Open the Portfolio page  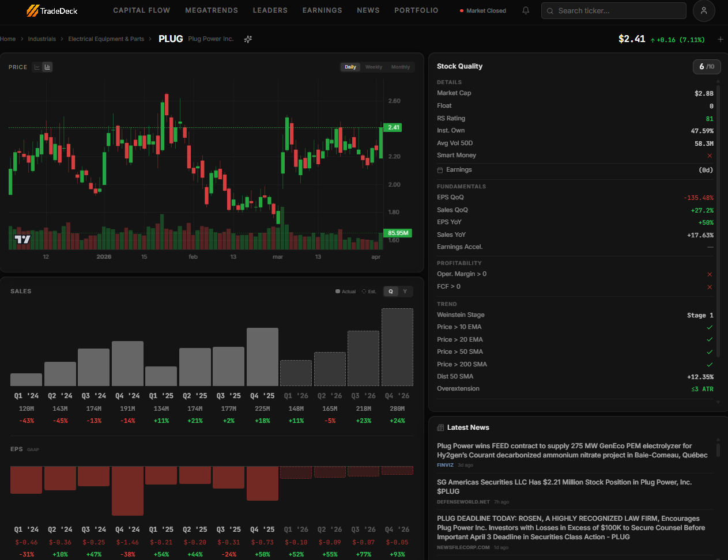(x=416, y=10)
